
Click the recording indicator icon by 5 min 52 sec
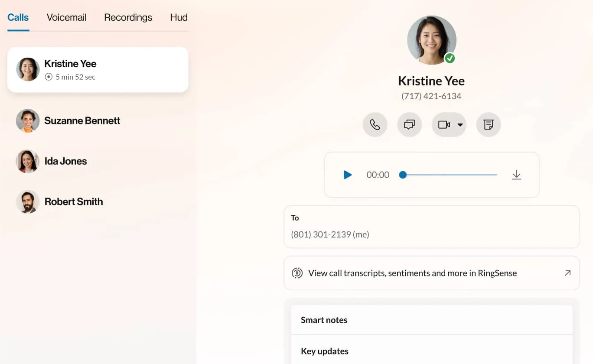click(49, 77)
